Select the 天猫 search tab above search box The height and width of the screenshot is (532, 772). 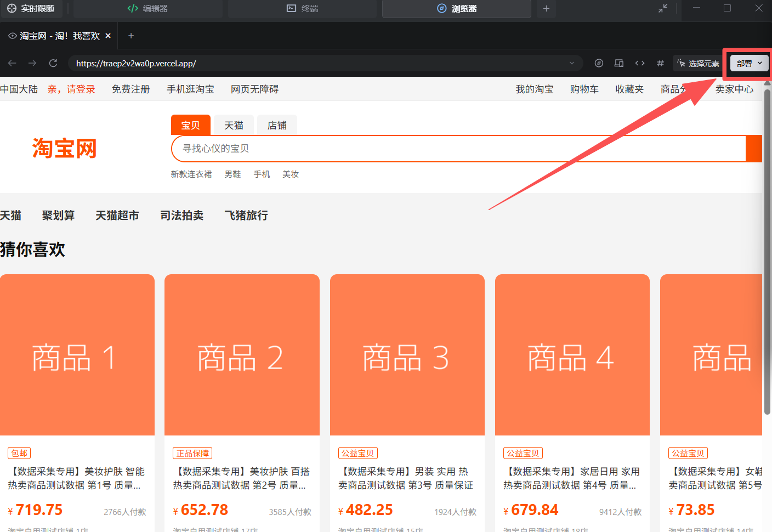[x=234, y=125]
